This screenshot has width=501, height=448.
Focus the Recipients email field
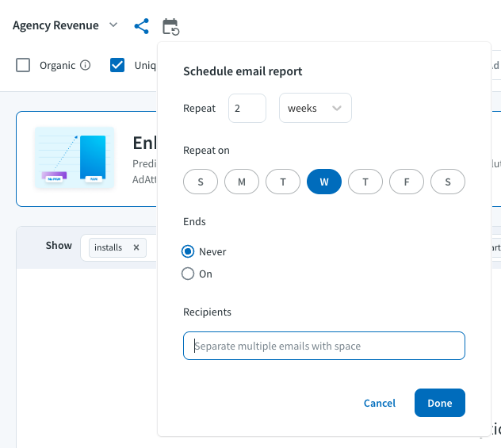coord(324,346)
